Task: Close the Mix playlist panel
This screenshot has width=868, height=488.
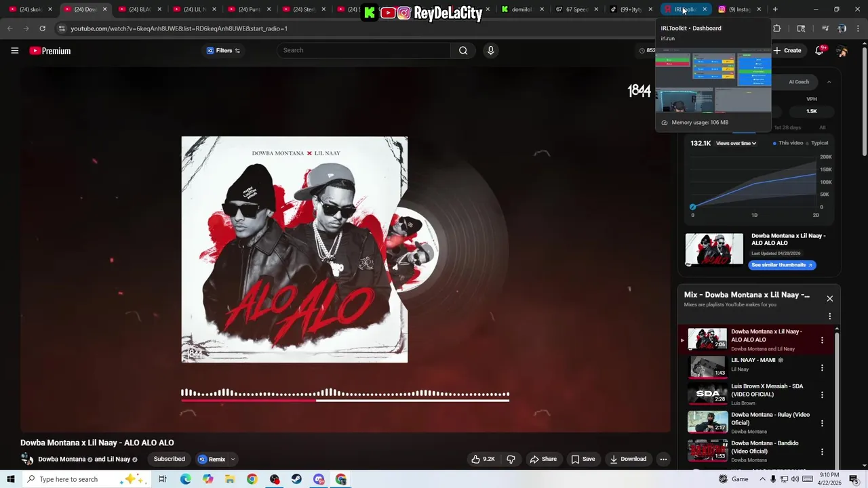Action: 829,298
